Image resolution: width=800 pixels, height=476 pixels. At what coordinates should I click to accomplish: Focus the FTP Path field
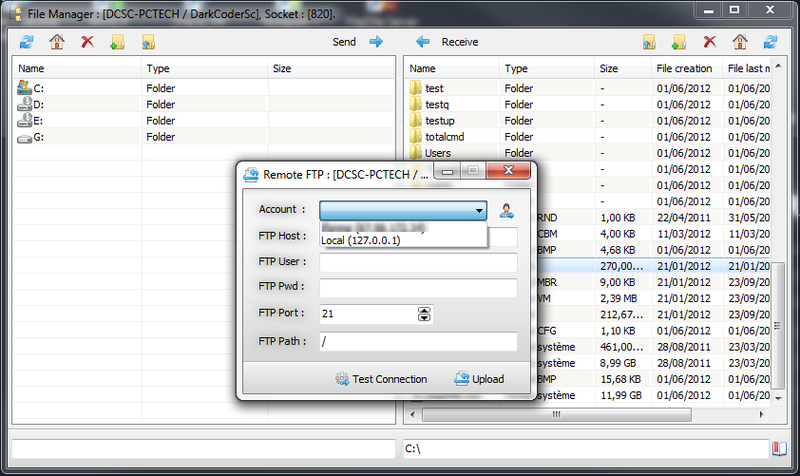point(418,341)
